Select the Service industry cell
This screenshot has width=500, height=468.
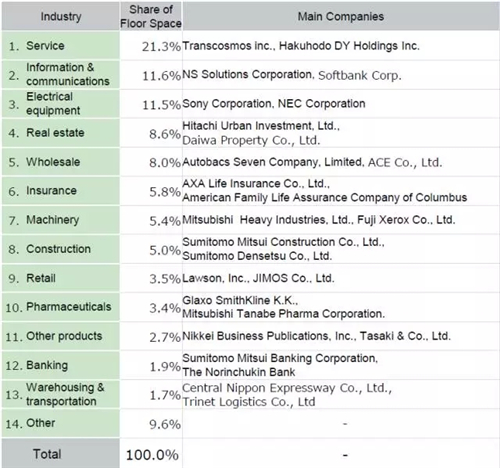pos(61,46)
